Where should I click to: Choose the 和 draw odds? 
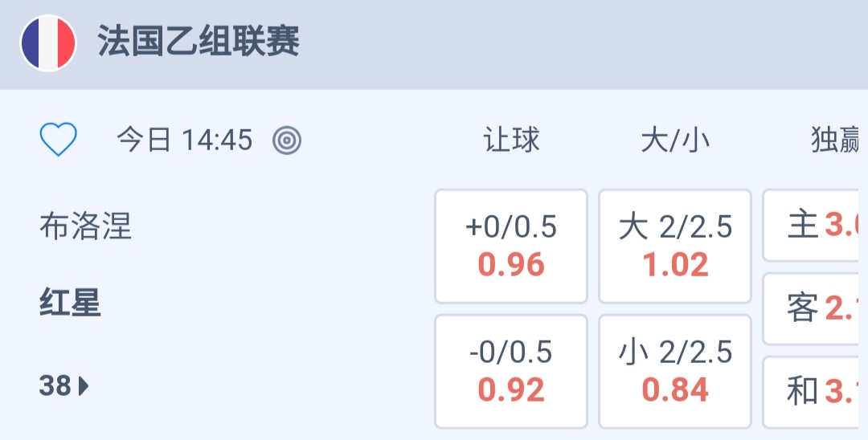pos(816,392)
